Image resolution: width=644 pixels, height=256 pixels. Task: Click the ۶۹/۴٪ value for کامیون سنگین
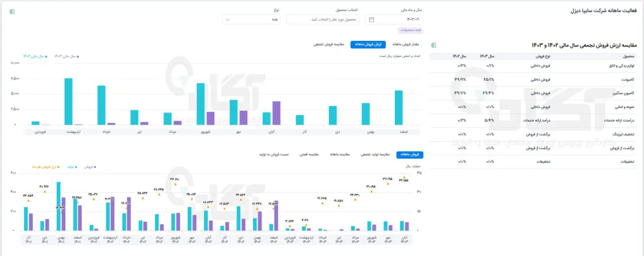tap(488, 93)
